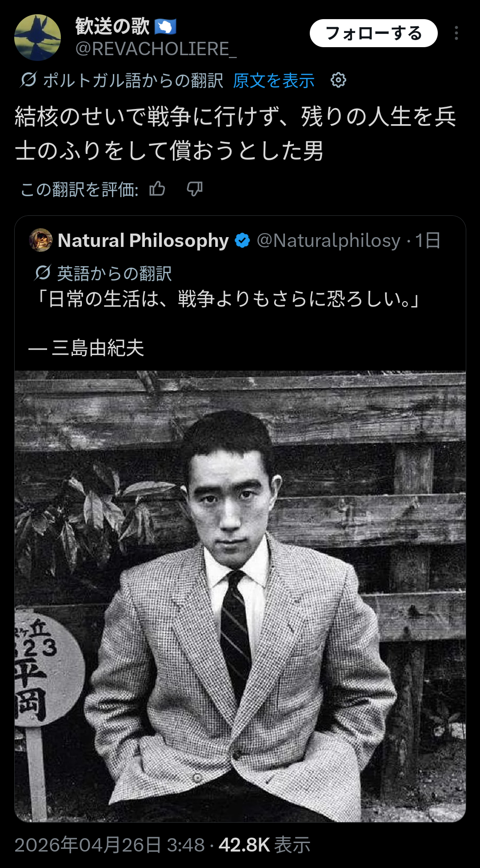Screen dimensions: 480x868
Task: Show original text via 原文を表示
Action: [273, 81]
